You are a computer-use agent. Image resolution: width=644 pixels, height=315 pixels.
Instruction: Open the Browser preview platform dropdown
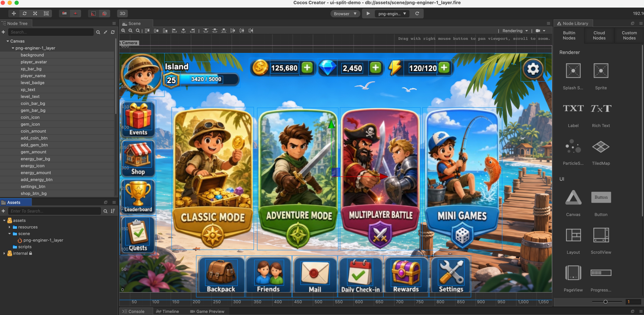[x=345, y=14]
